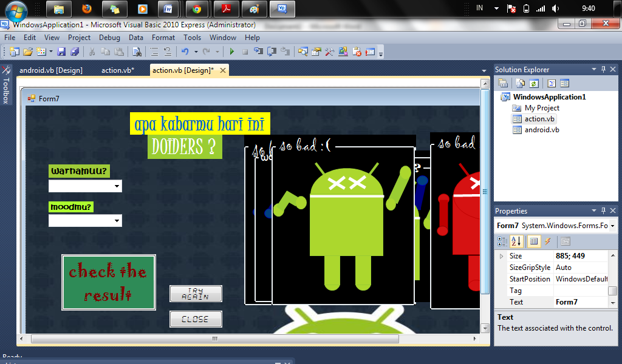This screenshot has height=364, width=622.
Task: Click the Add New Item toolbar icon
Action: coord(41,52)
